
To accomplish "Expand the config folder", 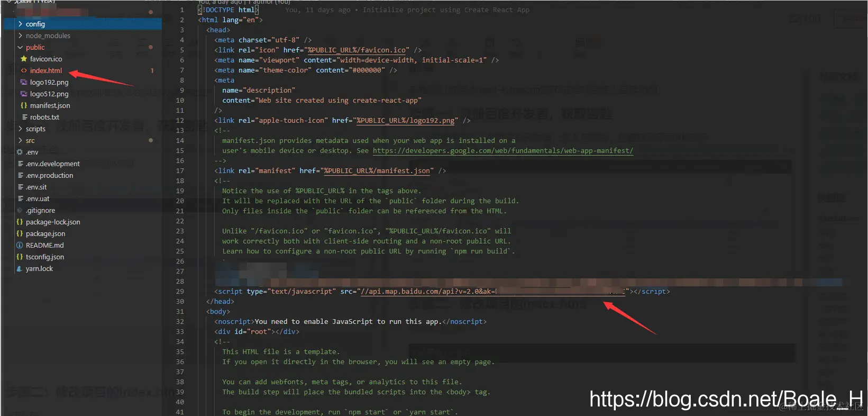I will click(20, 24).
